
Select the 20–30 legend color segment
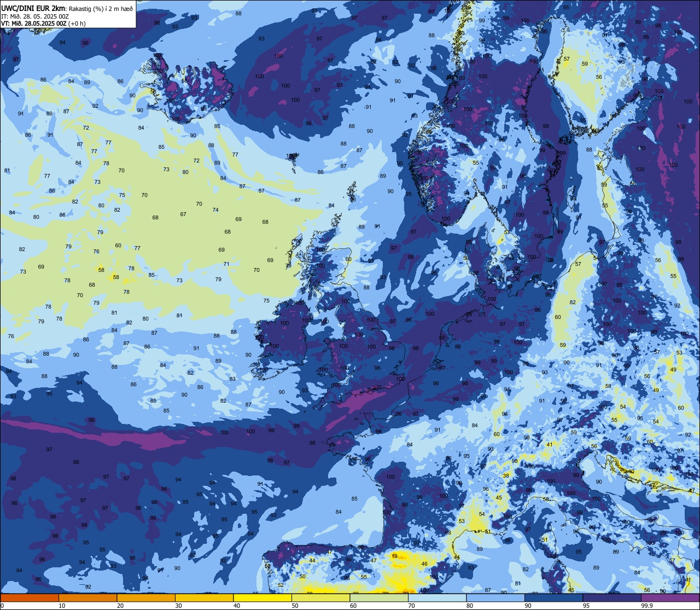coord(146,597)
